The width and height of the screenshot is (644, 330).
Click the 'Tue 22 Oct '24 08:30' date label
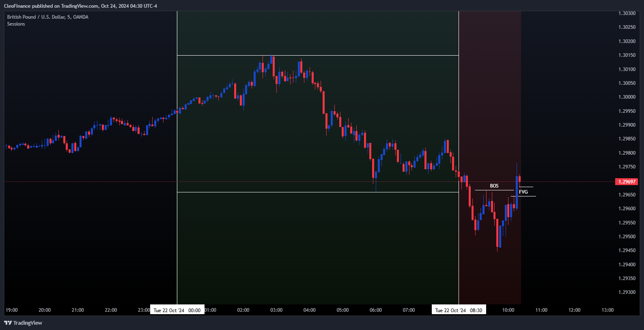tap(459, 310)
